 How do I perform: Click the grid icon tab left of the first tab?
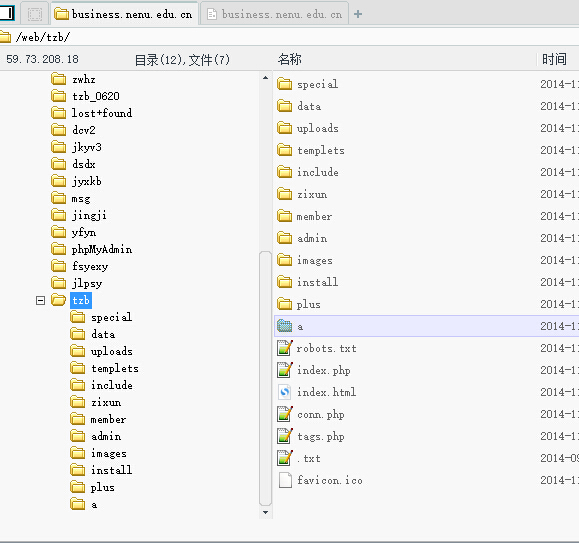point(35,14)
